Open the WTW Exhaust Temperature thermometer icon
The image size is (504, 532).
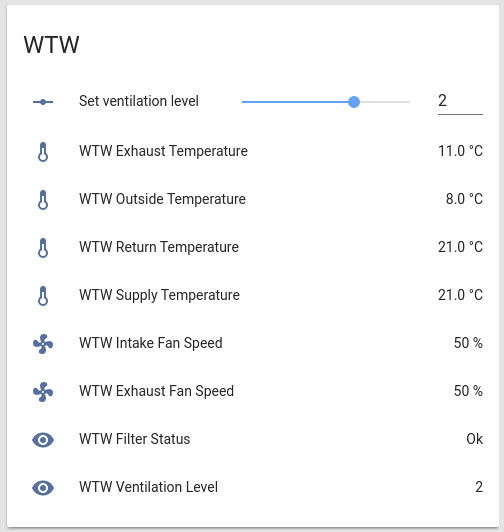click(43, 152)
